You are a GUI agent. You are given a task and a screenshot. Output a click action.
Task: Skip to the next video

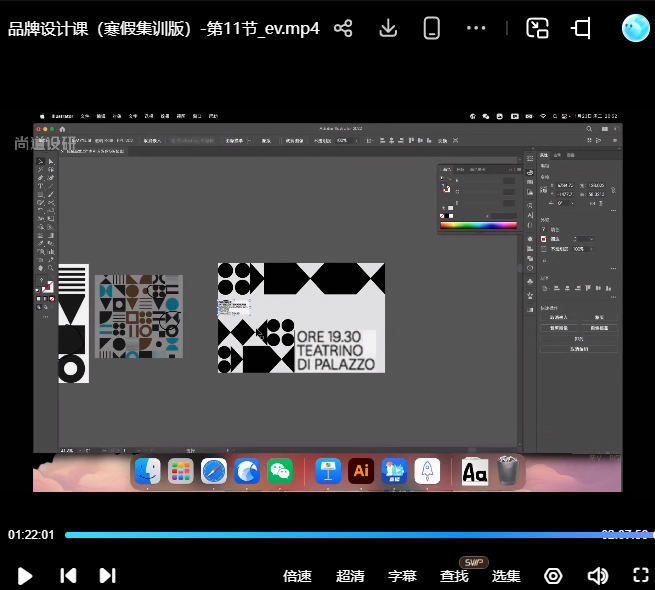click(x=107, y=575)
